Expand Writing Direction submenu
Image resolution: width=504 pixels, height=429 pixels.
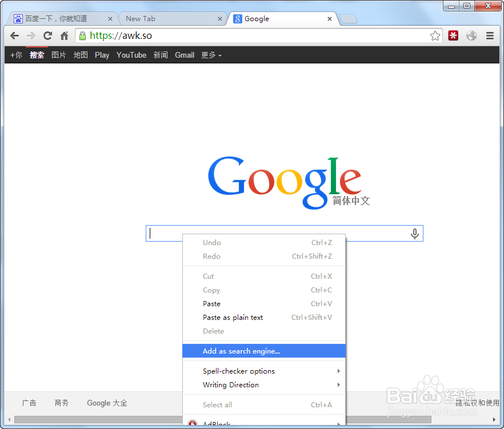pos(264,384)
